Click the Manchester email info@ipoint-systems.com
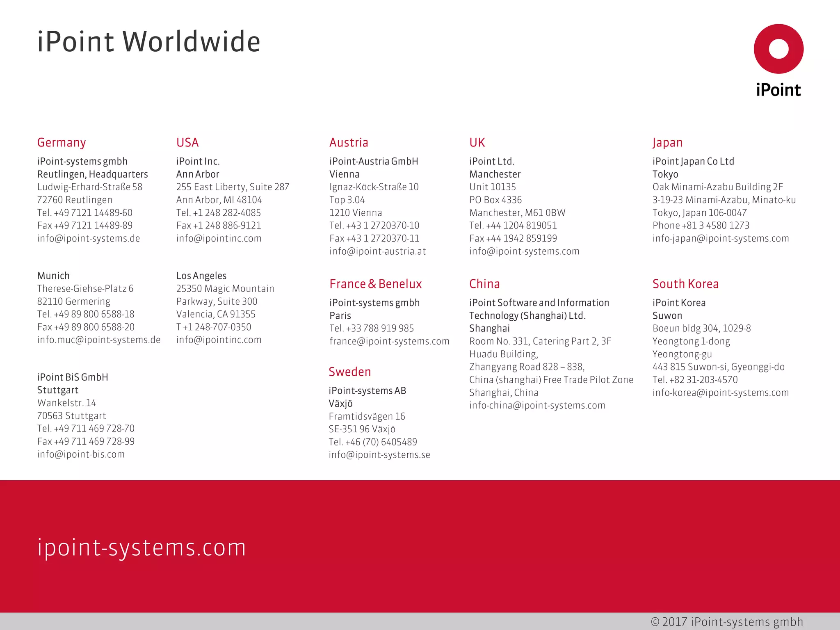This screenshot has width=840, height=630. pos(524,251)
